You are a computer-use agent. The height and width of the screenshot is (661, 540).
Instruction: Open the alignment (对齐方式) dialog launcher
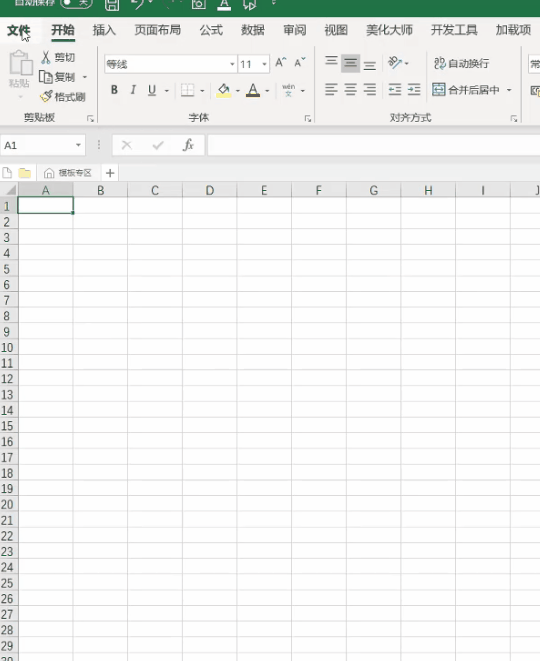[514, 119]
